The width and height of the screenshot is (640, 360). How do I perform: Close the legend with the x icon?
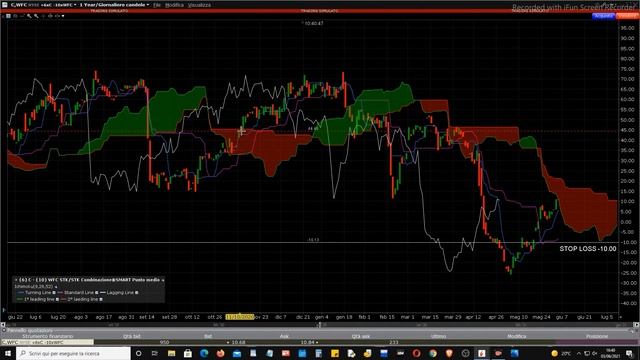(x=16, y=280)
